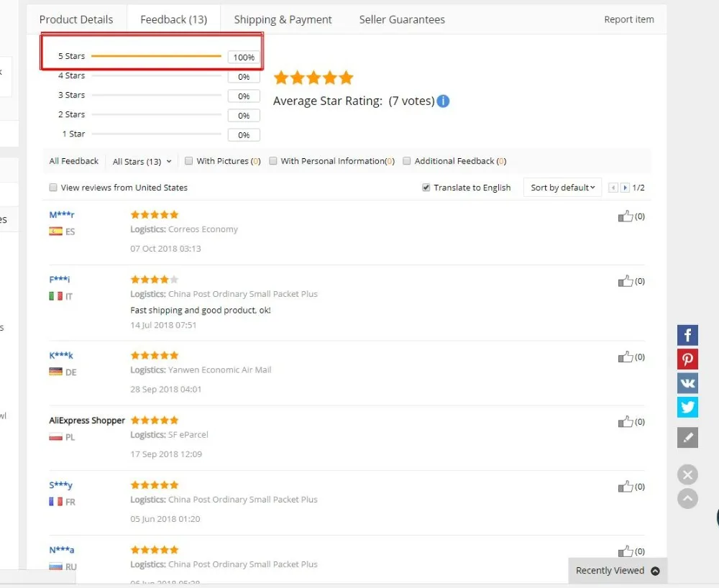Click the 1 Star rating bar
Screen dimensions: 719x588
(156, 134)
